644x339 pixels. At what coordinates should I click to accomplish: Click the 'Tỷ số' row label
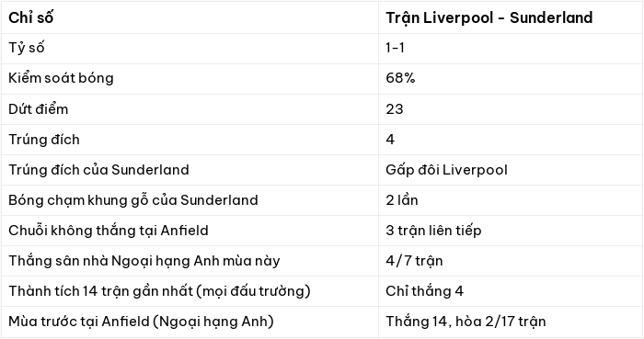pos(27,48)
